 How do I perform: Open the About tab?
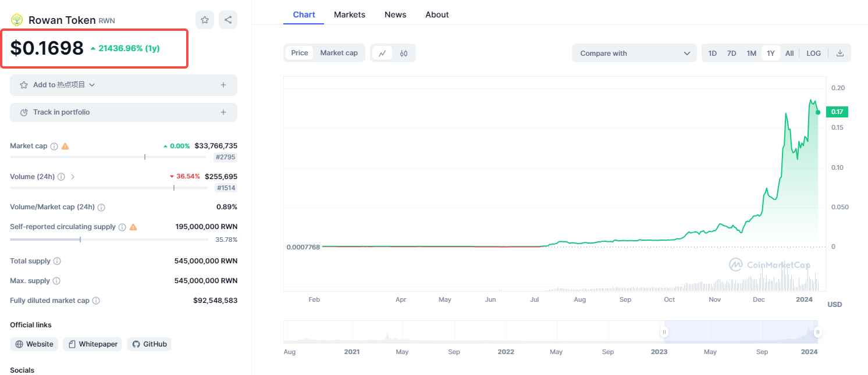click(x=437, y=15)
